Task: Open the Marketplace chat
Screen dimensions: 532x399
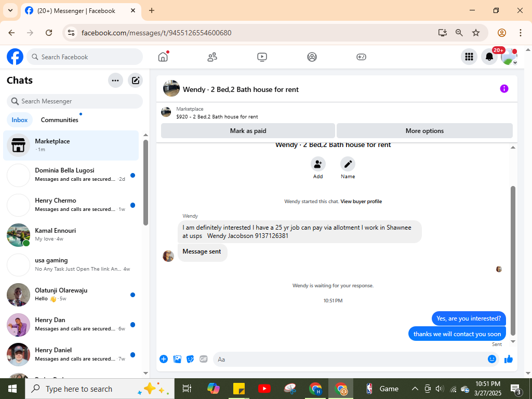Action: click(71, 145)
